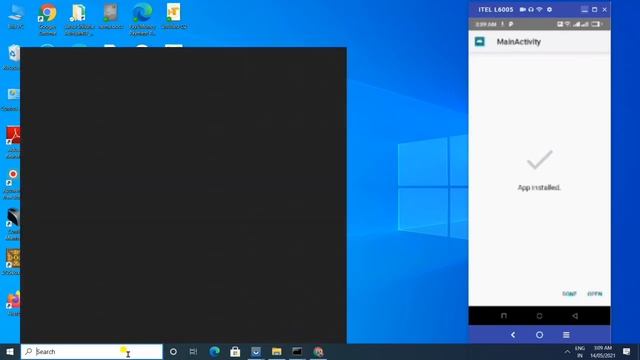
Task: Click the Adobe Acrobat desktop shortcut
Action: pyautogui.click(x=13, y=142)
